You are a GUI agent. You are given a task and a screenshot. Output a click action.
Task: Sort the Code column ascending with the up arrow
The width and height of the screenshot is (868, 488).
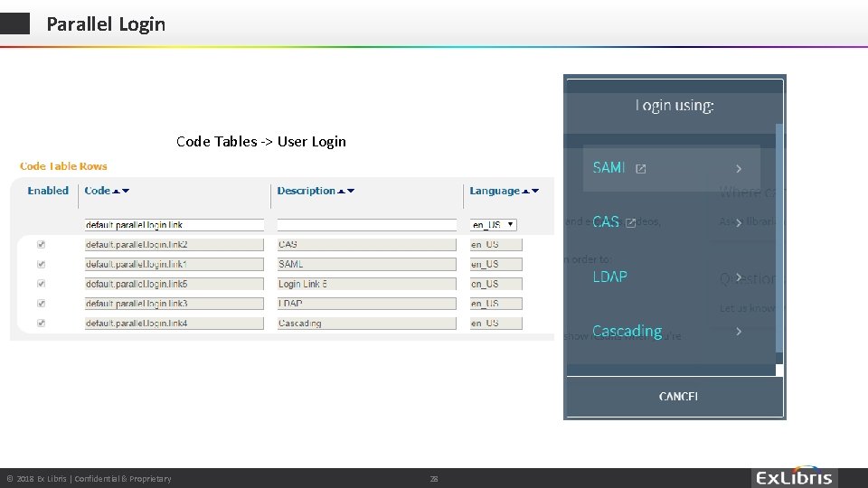[x=116, y=191]
